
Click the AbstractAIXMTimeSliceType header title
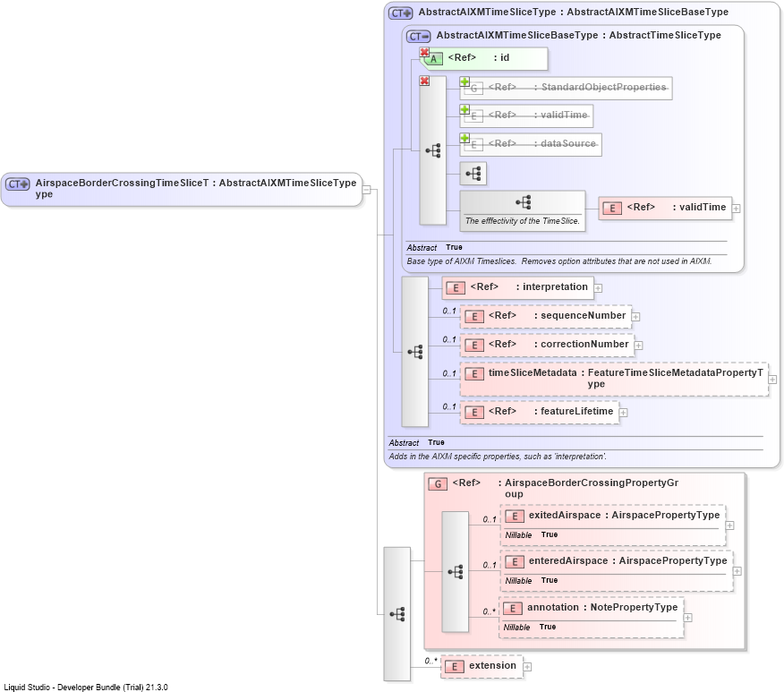tap(573, 12)
